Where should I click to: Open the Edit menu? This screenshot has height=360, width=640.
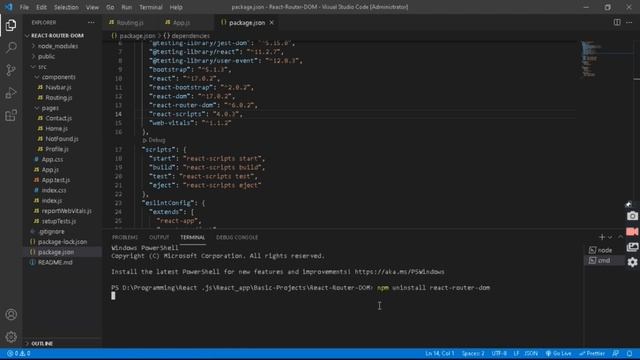tap(41, 7)
